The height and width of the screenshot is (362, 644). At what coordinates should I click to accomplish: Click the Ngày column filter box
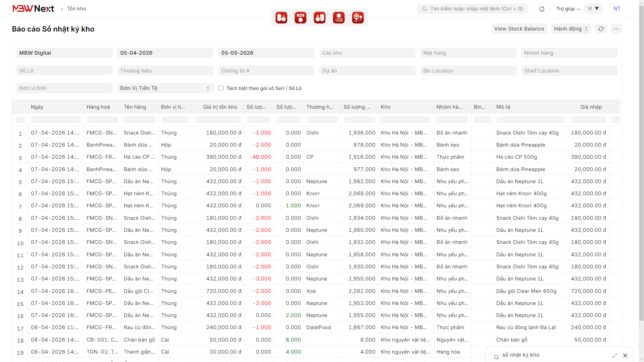[56, 120]
